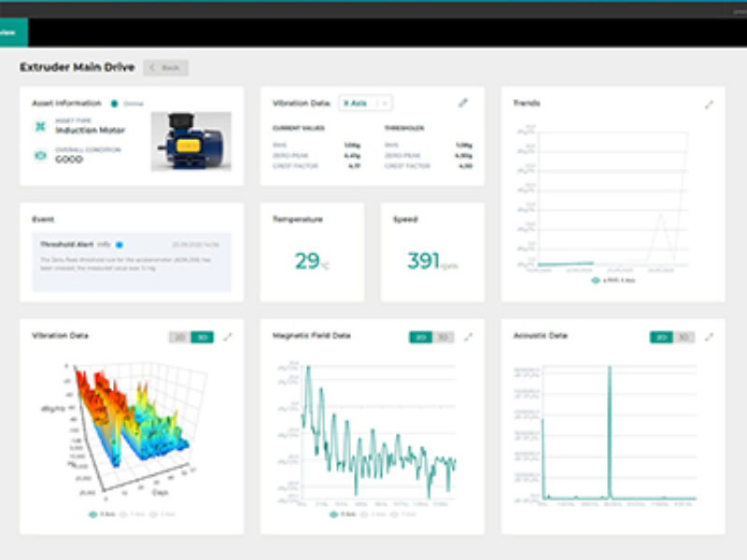747x560 pixels.
Task: Switch Acoustic Data chart to 3D view
Action: click(x=684, y=336)
